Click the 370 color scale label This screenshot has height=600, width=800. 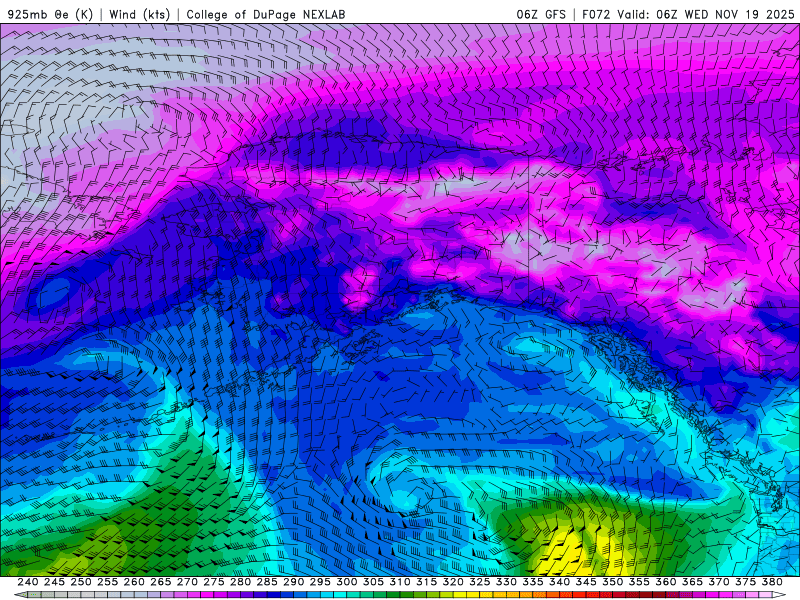(718, 582)
